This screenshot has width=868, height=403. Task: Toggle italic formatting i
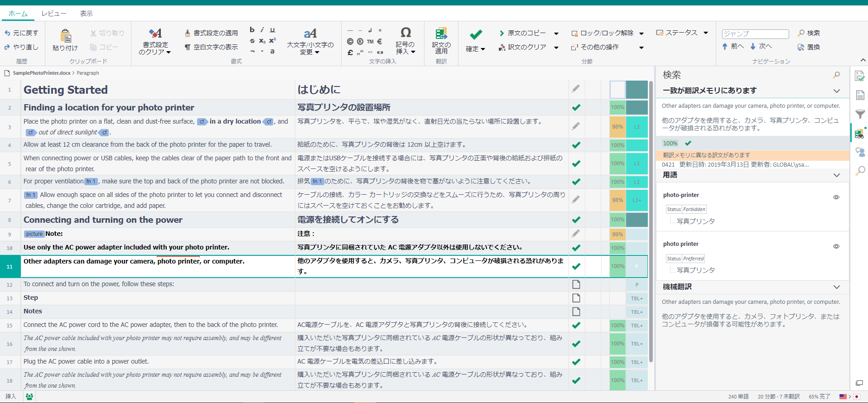coord(262,30)
